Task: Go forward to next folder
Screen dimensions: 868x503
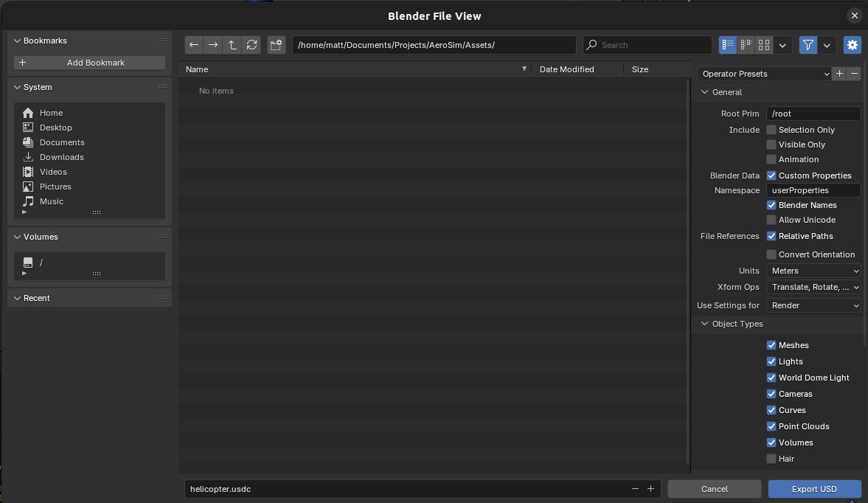Action: [213, 45]
